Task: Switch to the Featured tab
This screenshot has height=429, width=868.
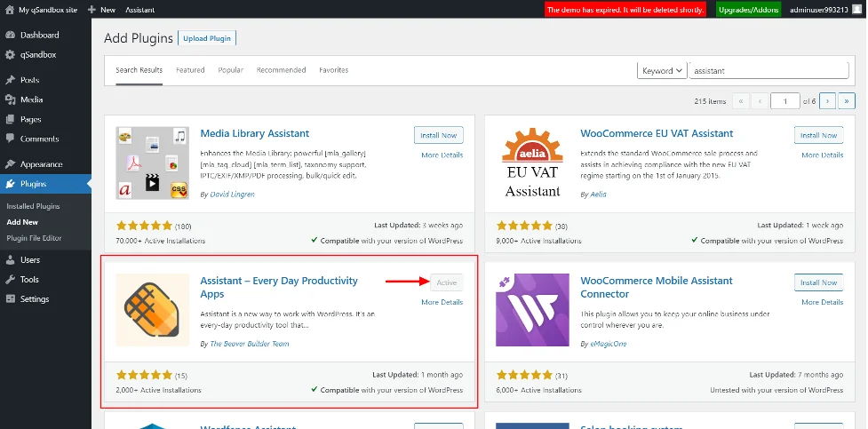Action: (190, 70)
